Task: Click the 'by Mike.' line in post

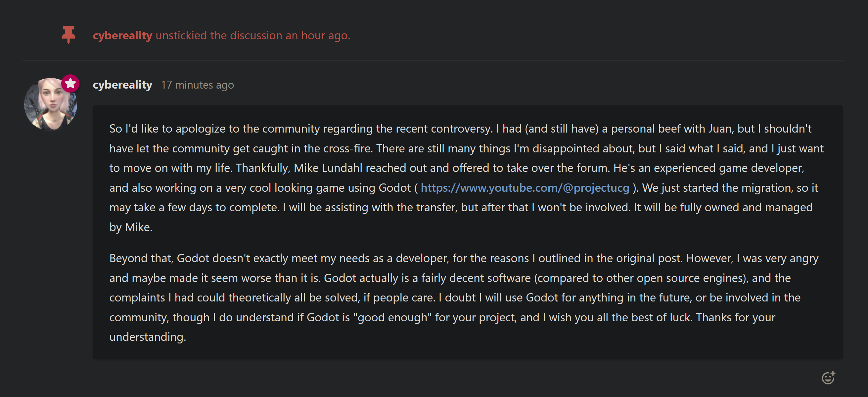Action: pos(131,227)
